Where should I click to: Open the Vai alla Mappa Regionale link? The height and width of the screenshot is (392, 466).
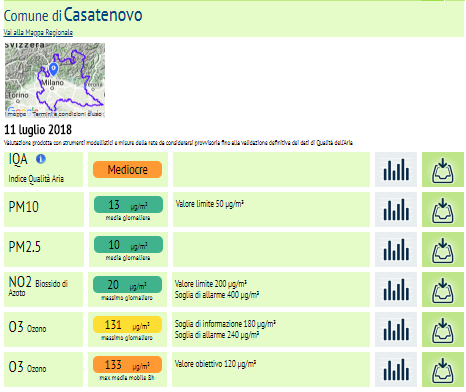[x=38, y=32]
